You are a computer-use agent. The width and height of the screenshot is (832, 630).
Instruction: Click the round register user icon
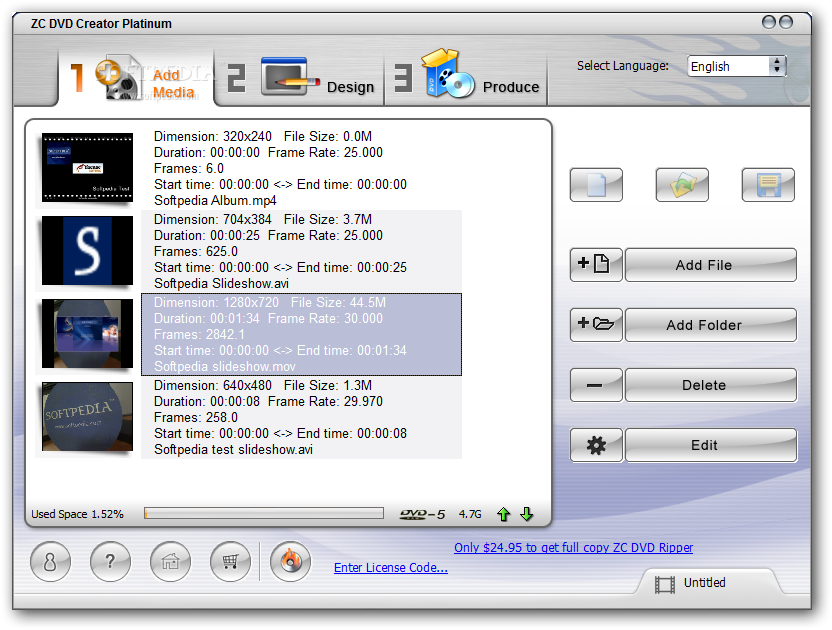point(50,562)
